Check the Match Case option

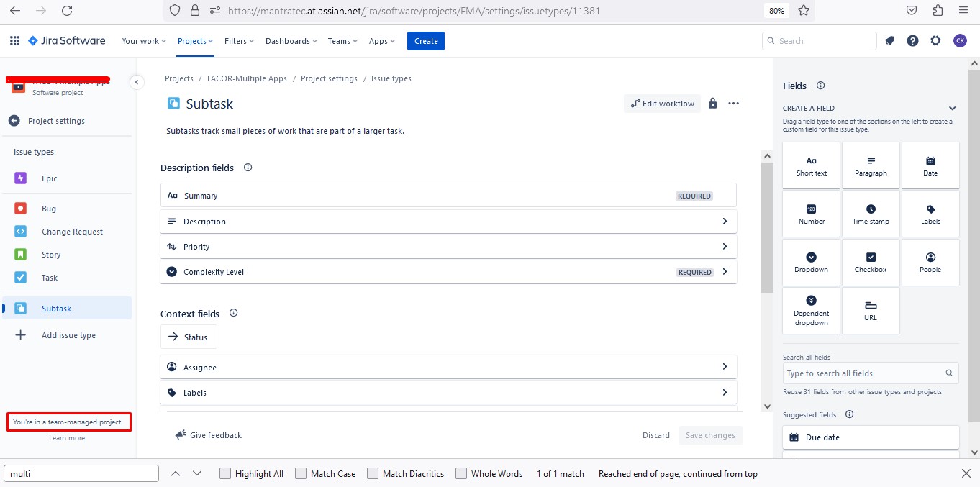300,473
